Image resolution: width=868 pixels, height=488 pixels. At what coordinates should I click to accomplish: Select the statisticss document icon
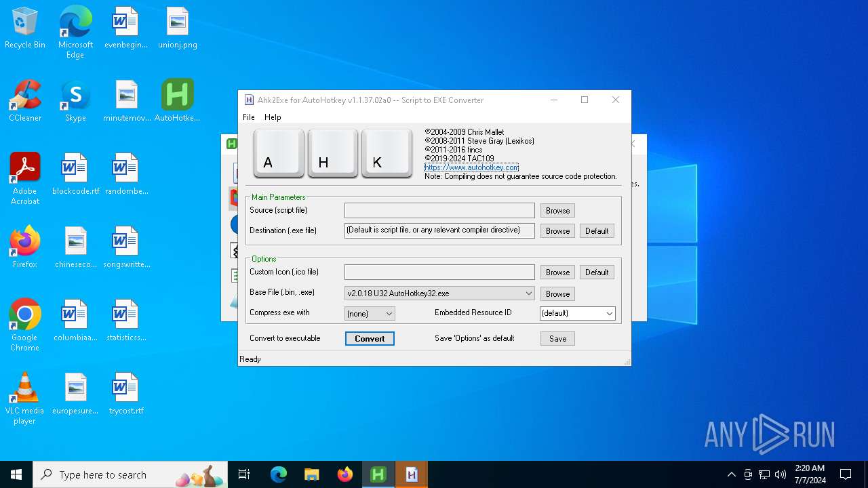(126, 321)
